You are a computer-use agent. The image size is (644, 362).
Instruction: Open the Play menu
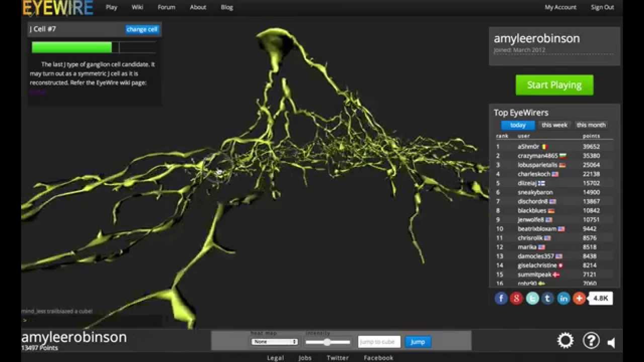[111, 7]
